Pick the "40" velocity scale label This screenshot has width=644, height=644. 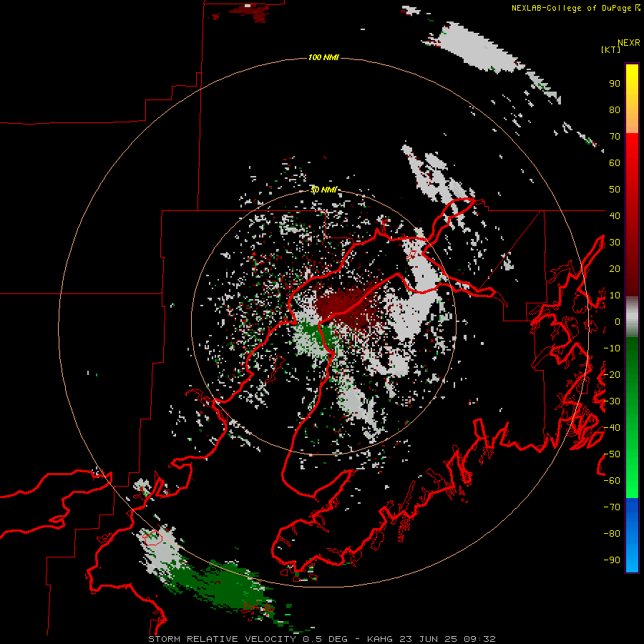tap(615, 215)
